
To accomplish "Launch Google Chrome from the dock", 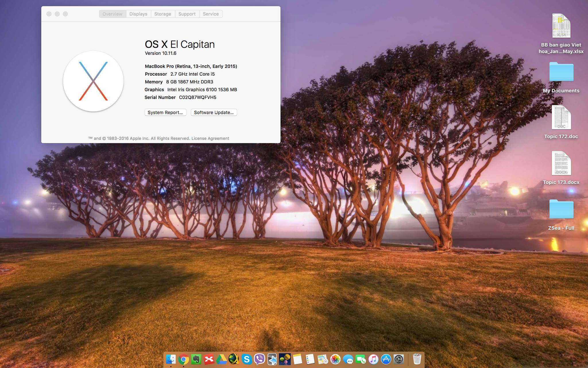I will tap(183, 359).
